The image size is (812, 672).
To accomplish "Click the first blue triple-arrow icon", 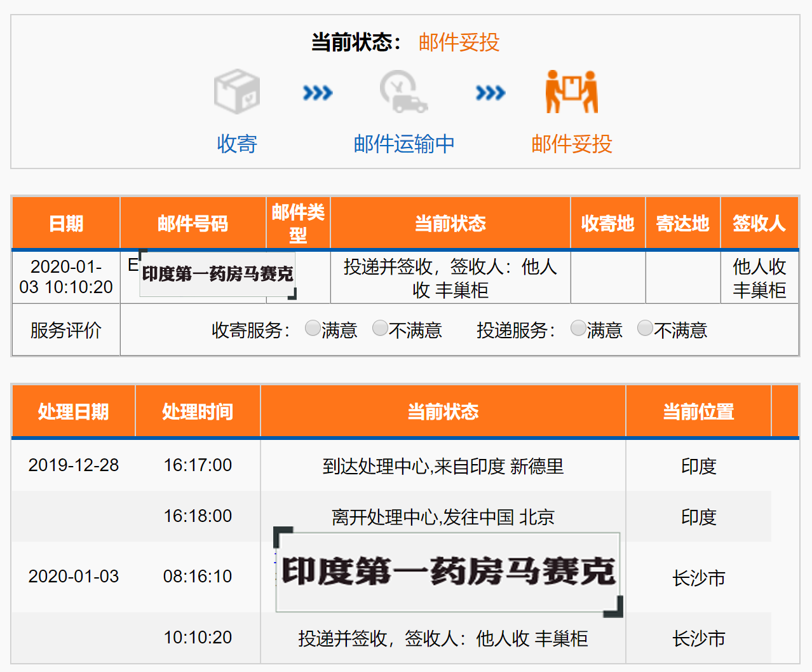I will 318,93.
